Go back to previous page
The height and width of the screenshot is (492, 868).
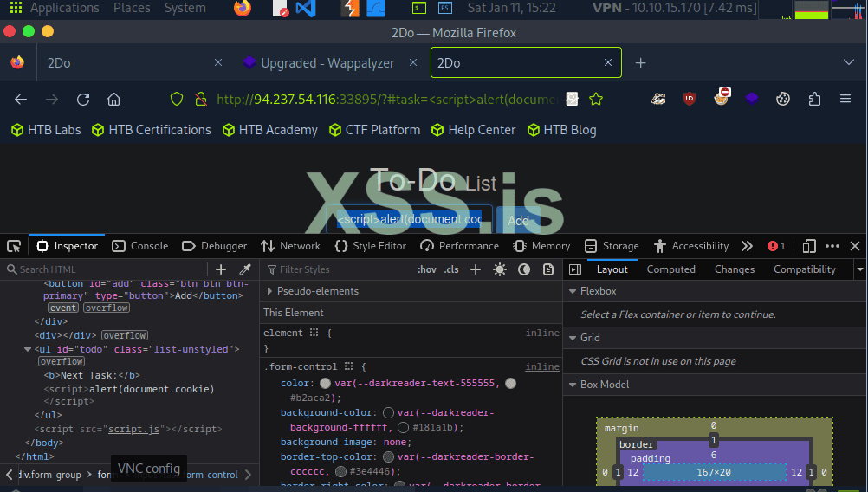click(21, 99)
